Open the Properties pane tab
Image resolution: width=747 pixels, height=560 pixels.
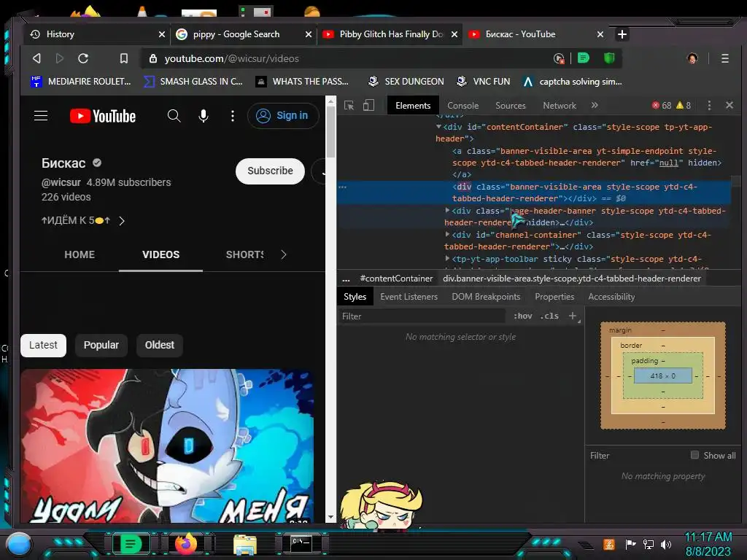pyautogui.click(x=554, y=297)
